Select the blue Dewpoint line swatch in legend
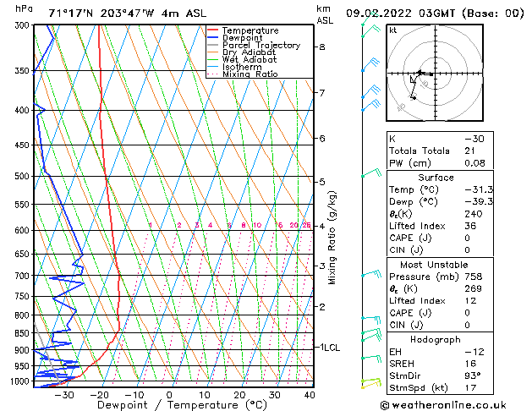 (x=213, y=38)
